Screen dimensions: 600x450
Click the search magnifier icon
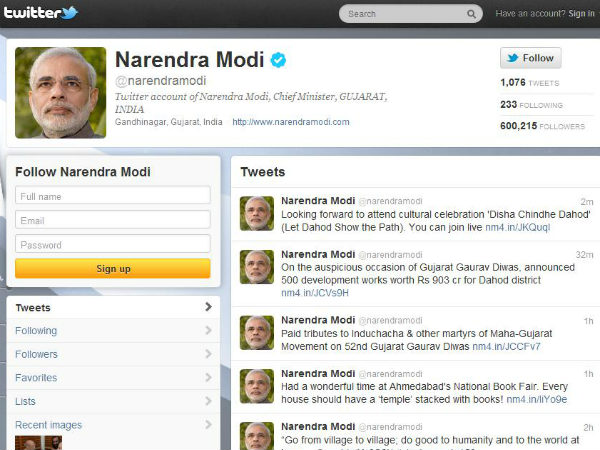pyautogui.click(x=471, y=14)
